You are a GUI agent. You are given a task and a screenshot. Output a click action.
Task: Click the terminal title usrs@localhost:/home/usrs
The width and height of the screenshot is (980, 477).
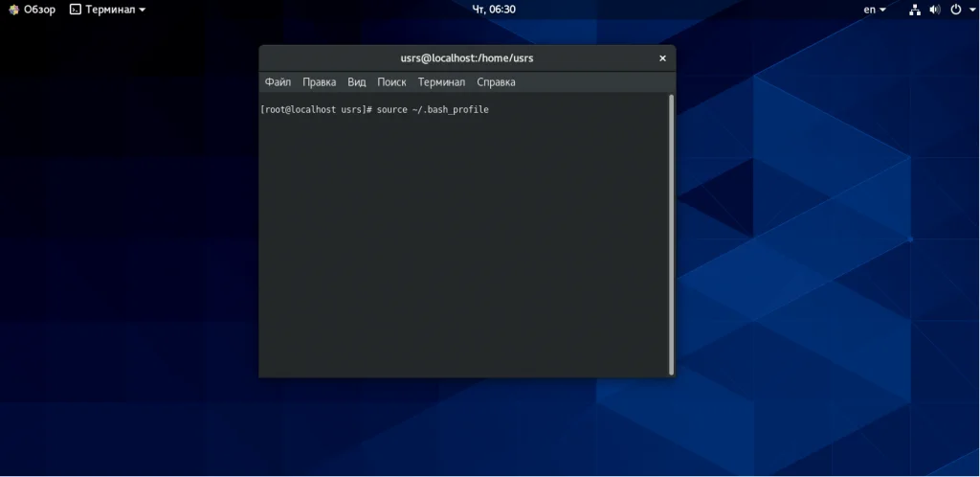pos(467,58)
